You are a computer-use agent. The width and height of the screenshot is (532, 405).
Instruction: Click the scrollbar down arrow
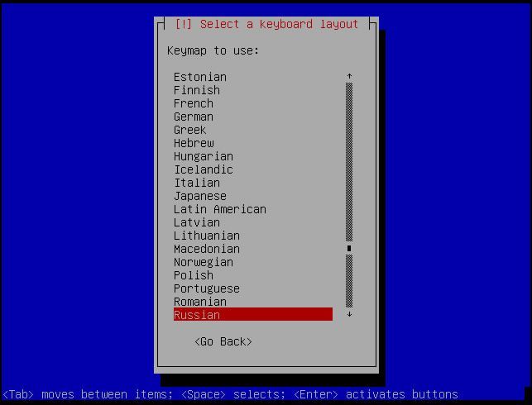349,314
